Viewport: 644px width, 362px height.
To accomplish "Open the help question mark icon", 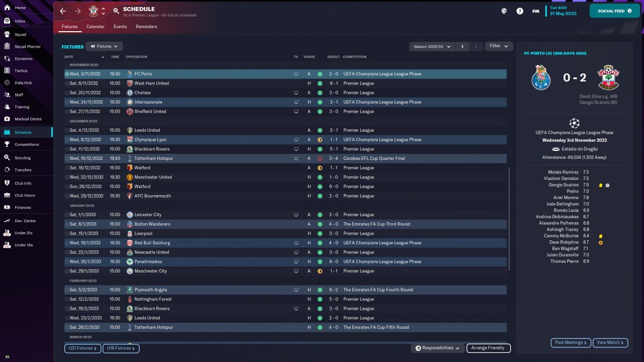I will click(520, 11).
